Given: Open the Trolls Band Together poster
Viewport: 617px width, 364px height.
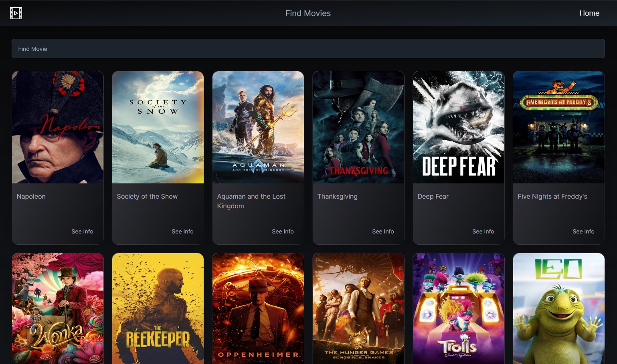Looking at the screenshot, I should [459, 308].
